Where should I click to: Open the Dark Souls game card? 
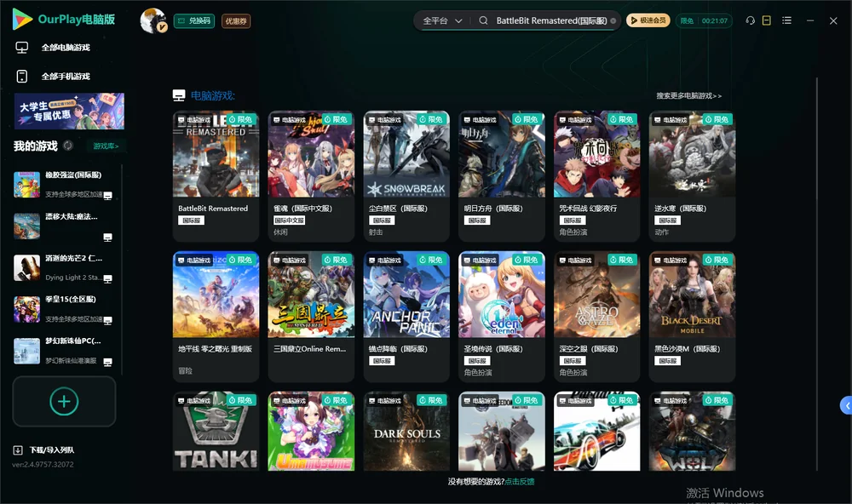click(x=406, y=432)
